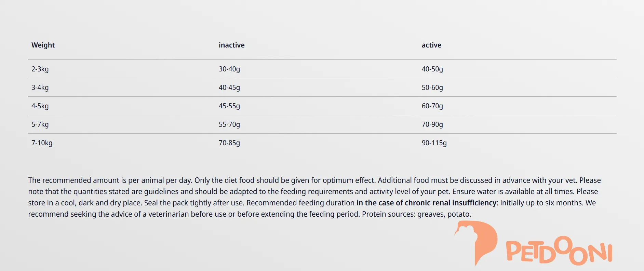
Task: Click the 5-7kg weight row cell
Action: (40, 124)
